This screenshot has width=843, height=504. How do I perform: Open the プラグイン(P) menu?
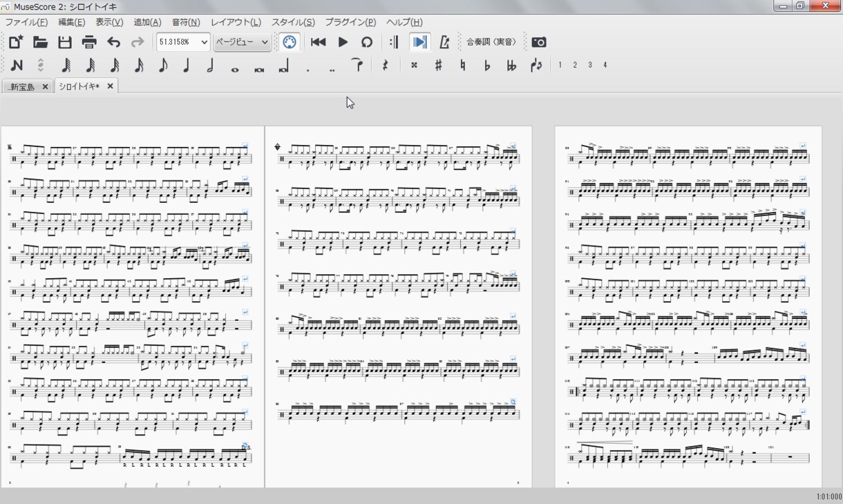[350, 22]
